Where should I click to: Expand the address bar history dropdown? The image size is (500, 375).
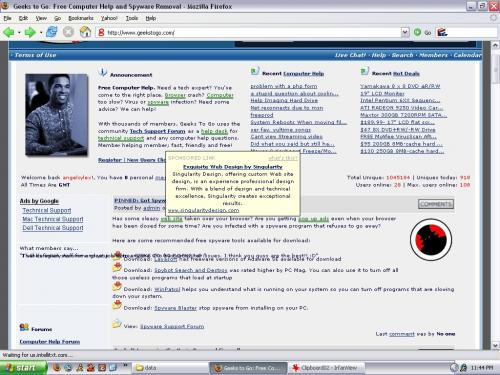pyautogui.click(x=405, y=32)
